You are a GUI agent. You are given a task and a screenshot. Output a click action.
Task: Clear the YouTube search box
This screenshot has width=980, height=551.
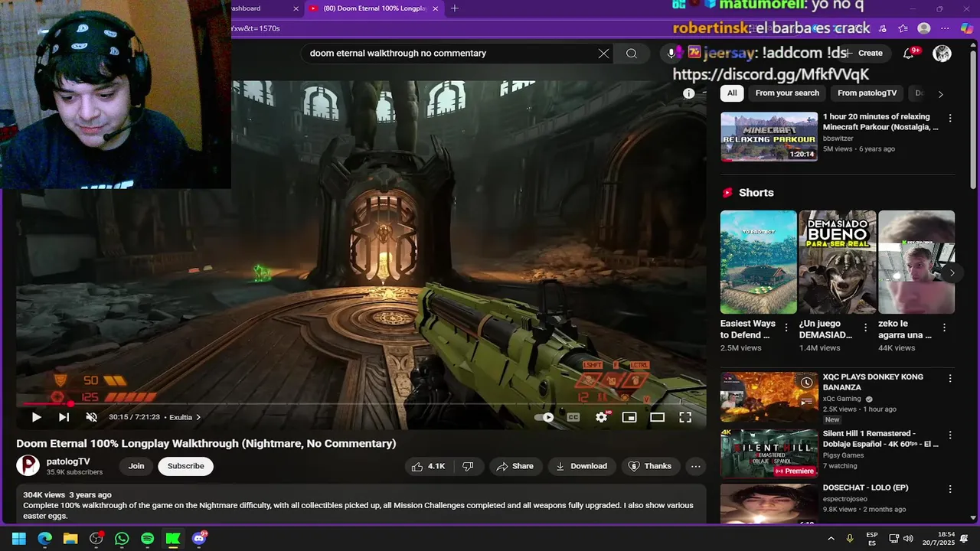point(603,54)
